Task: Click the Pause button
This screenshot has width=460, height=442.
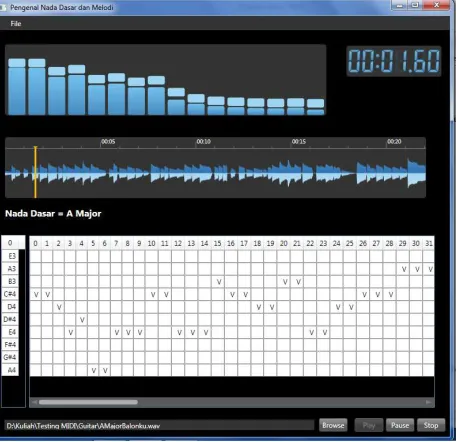Action: (400, 425)
